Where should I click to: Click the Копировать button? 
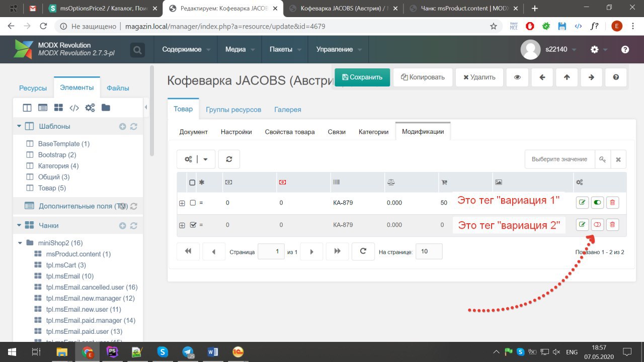[423, 77]
